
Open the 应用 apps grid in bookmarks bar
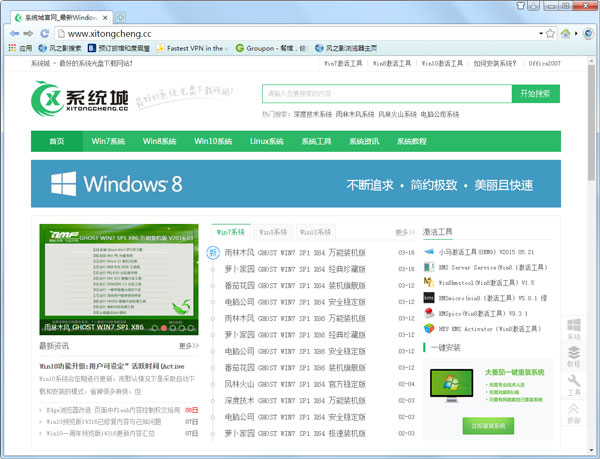pos(20,48)
